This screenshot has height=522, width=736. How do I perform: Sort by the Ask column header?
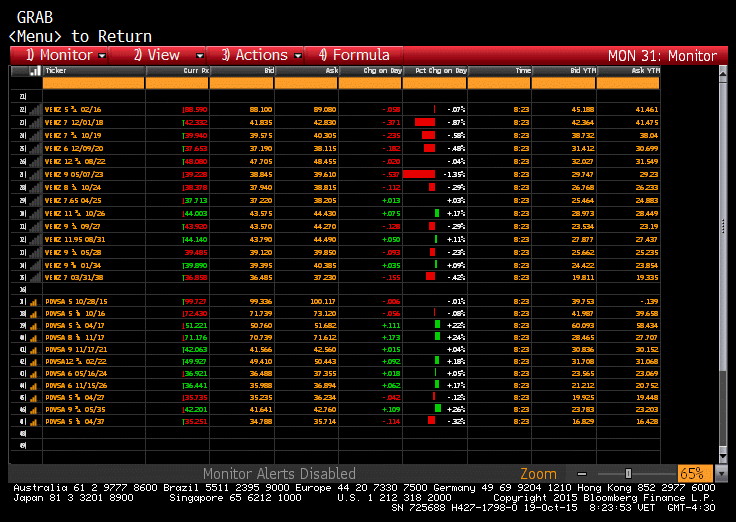[306, 71]
